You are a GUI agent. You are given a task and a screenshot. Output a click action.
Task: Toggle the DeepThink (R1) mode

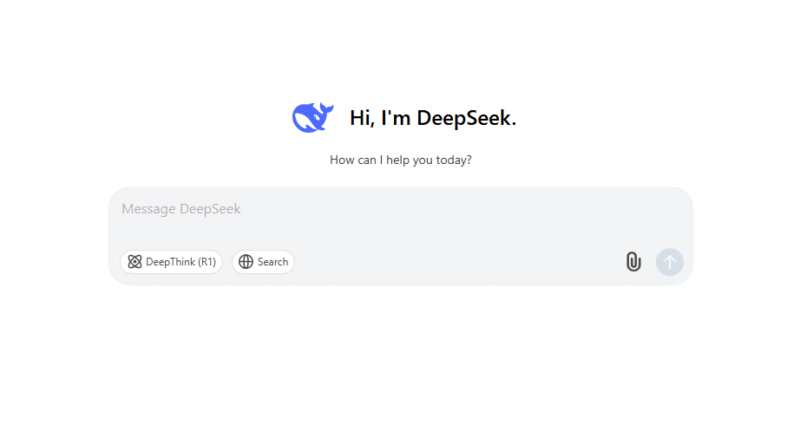coord(171,262)
